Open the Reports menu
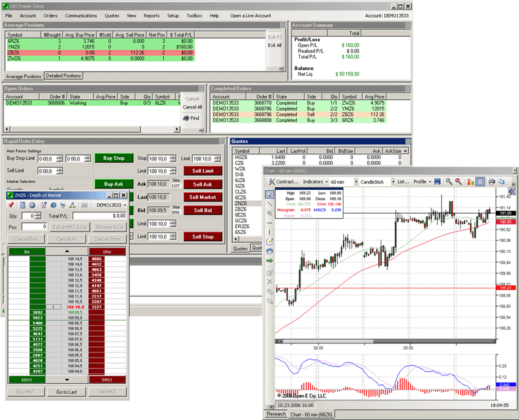 click(x=151, y=15)
